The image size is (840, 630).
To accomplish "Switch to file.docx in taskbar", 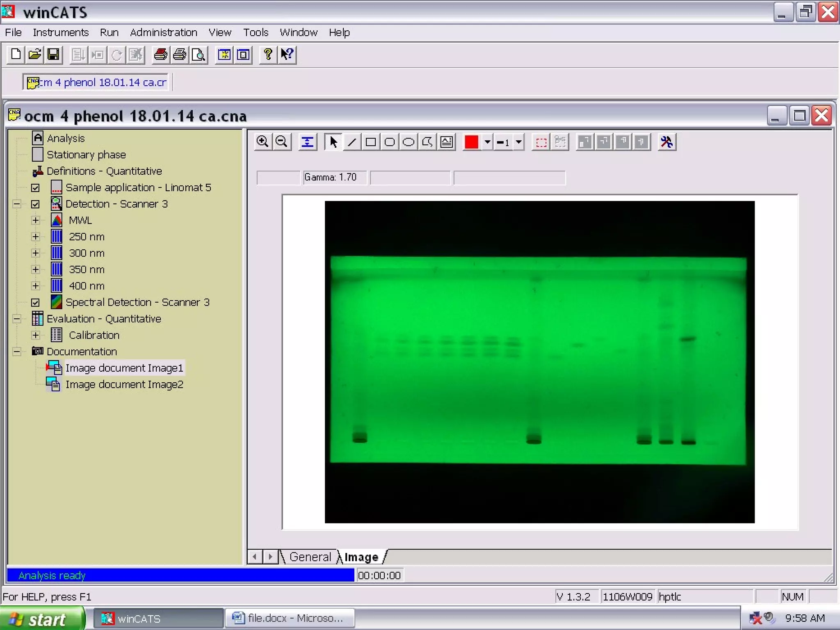I will (x=290, y=618).
